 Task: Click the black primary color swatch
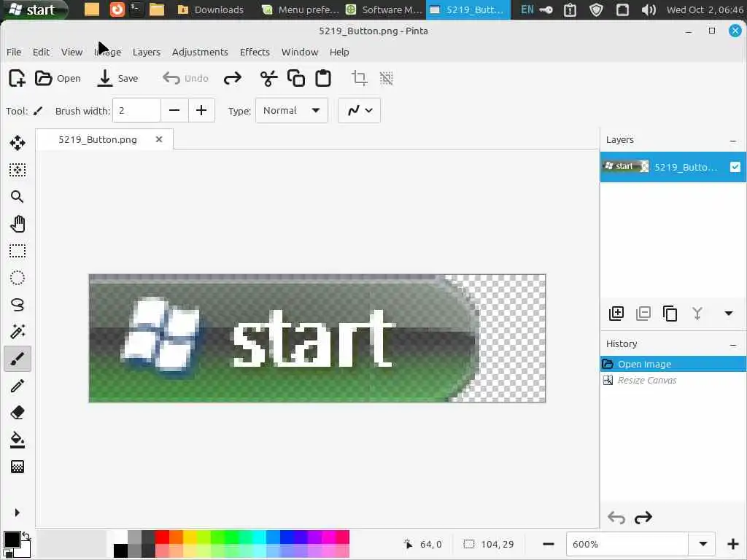(x=12, y=540)
